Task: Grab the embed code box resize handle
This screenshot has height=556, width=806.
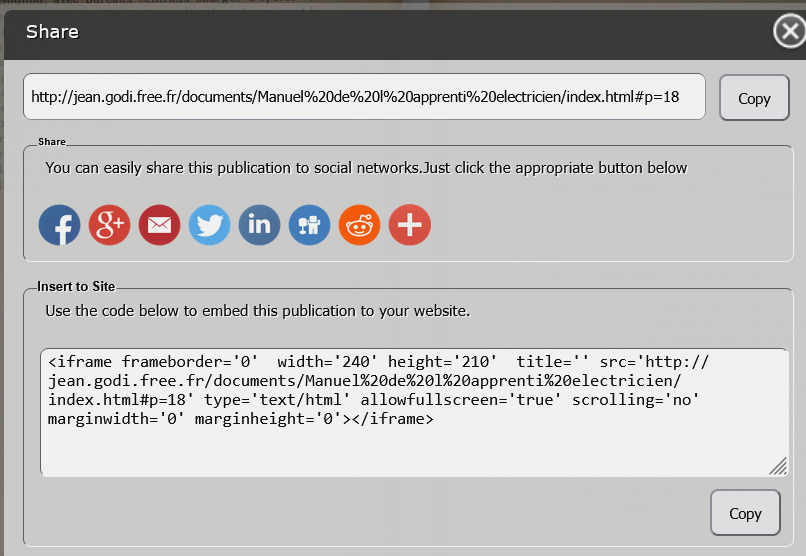Action: [778, 467]
